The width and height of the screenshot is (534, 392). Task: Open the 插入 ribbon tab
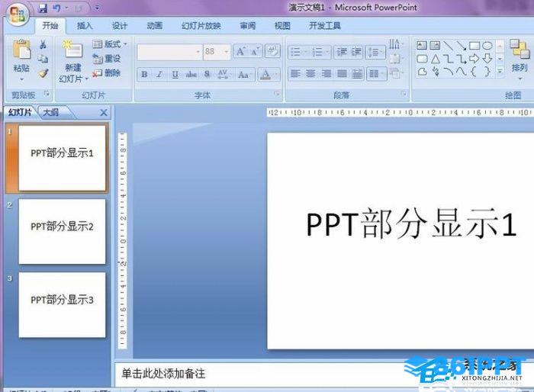tap(85, 25)
